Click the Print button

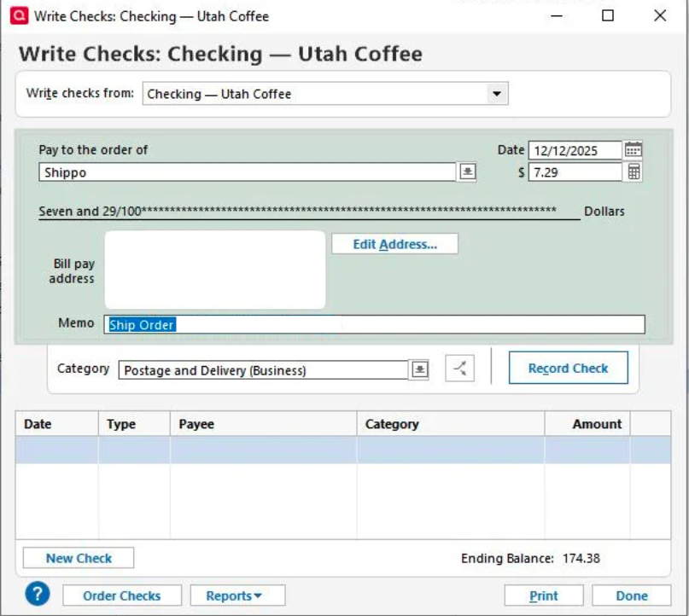[544, 596]
